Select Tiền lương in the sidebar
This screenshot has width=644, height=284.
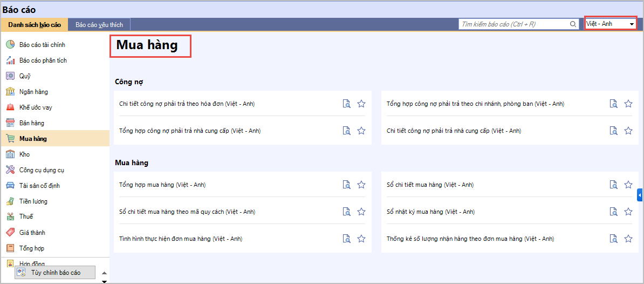coord(33,201)
